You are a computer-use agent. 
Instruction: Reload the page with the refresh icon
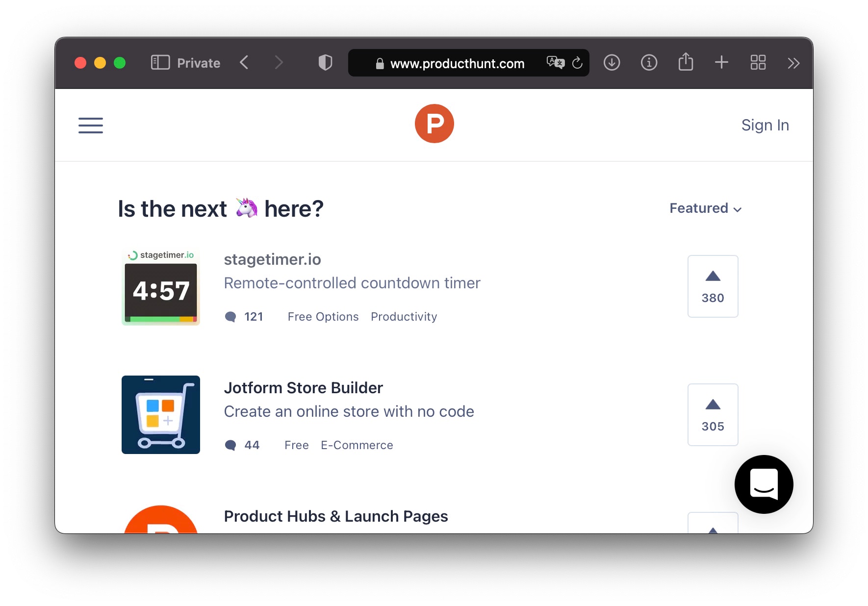tap(577, 63)
